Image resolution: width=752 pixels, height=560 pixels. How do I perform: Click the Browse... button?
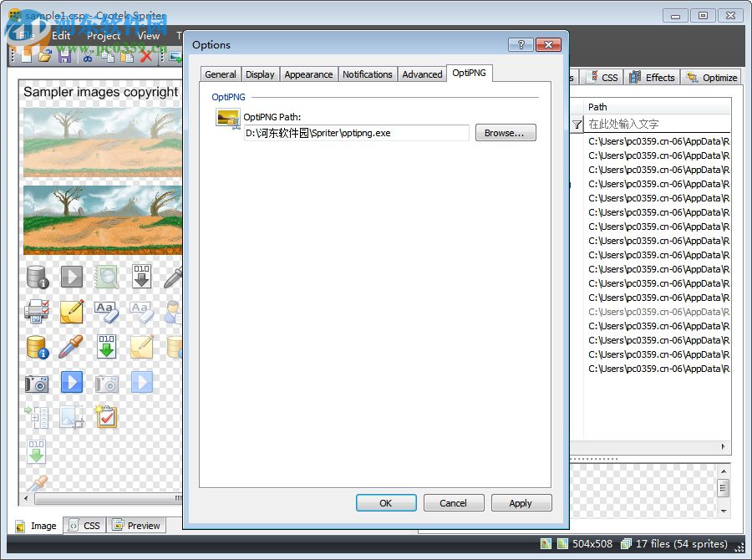(x=506, y=133)
